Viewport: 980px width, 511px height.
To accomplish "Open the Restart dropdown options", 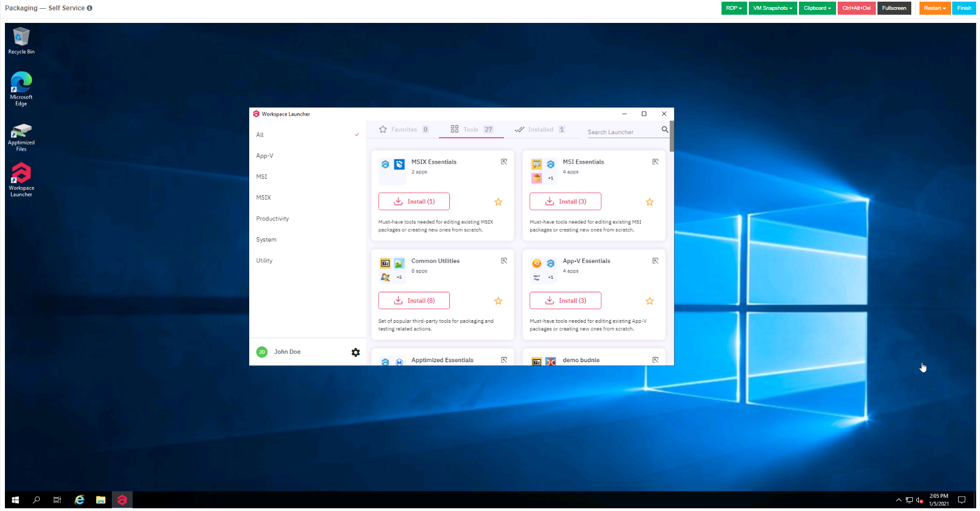I will 934,8.
